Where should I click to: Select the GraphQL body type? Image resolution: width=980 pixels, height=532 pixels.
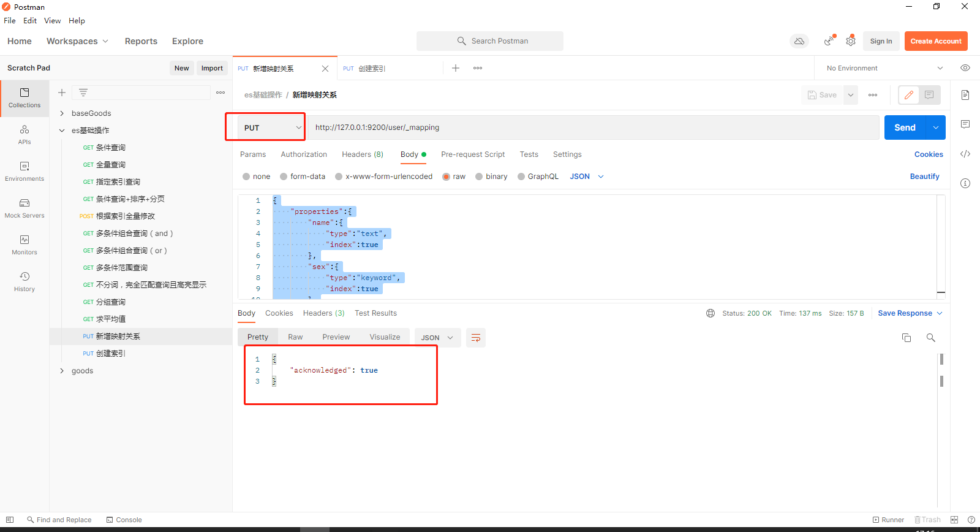pyautogui.click(x=521, y=177)
